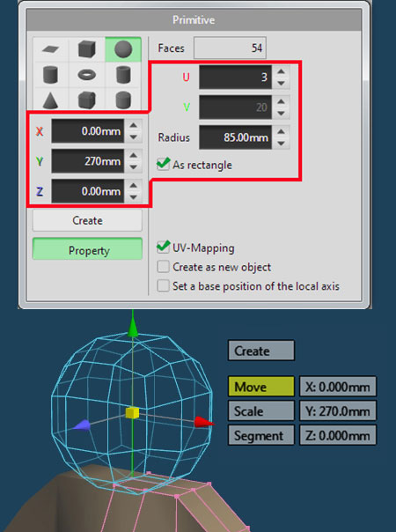Click the Create button in Primitive panel
Image resolution: width=396 pixels, height=532 pixels.
[87, 220]
